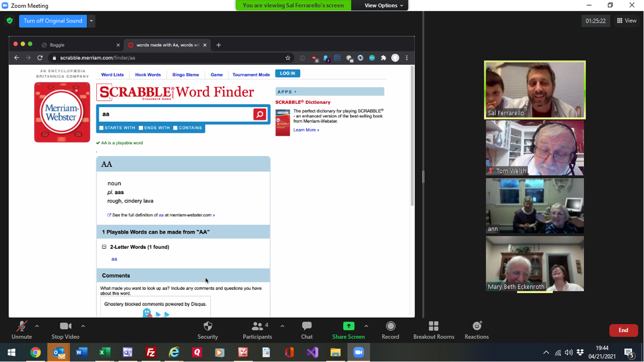The height and width of the screenshot is (362, 644).
Task: Click the browser profile avatar
Action: click(395, 58)
